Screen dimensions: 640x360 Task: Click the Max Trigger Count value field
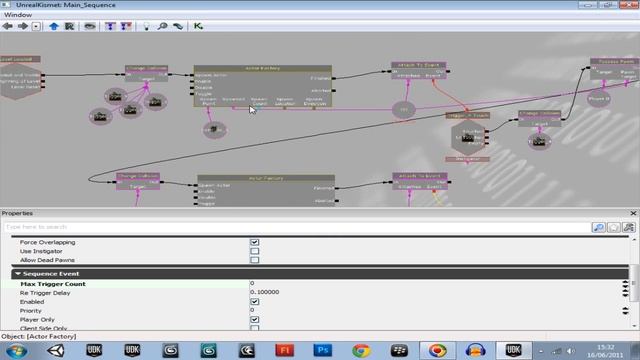pos(435,283)
